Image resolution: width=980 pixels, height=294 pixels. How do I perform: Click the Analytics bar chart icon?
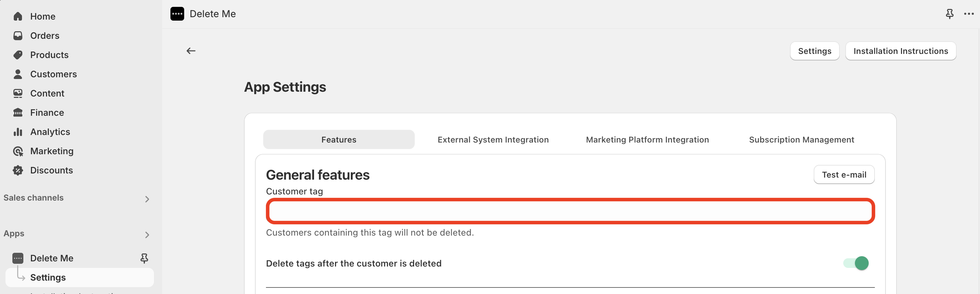click(x=18, y=132)
